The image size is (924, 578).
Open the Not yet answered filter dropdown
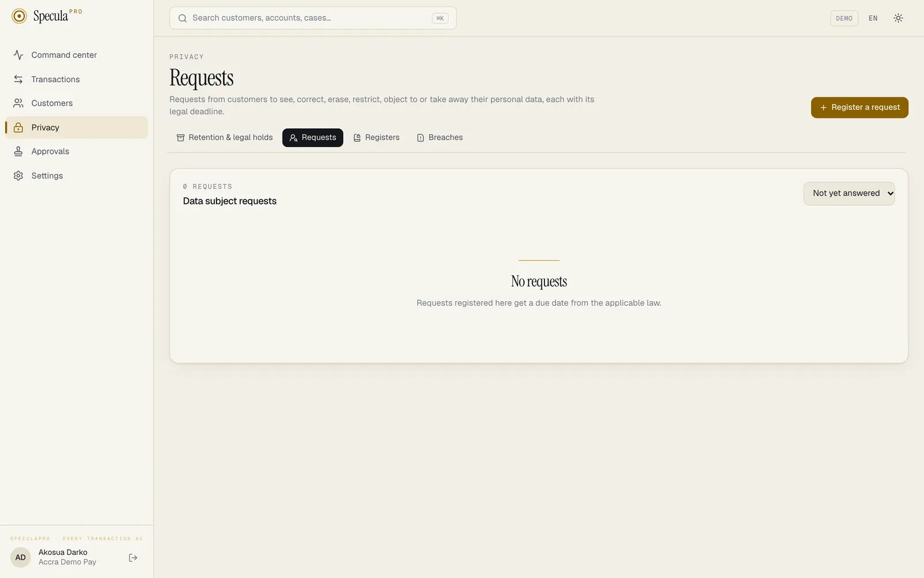point(849,194)
